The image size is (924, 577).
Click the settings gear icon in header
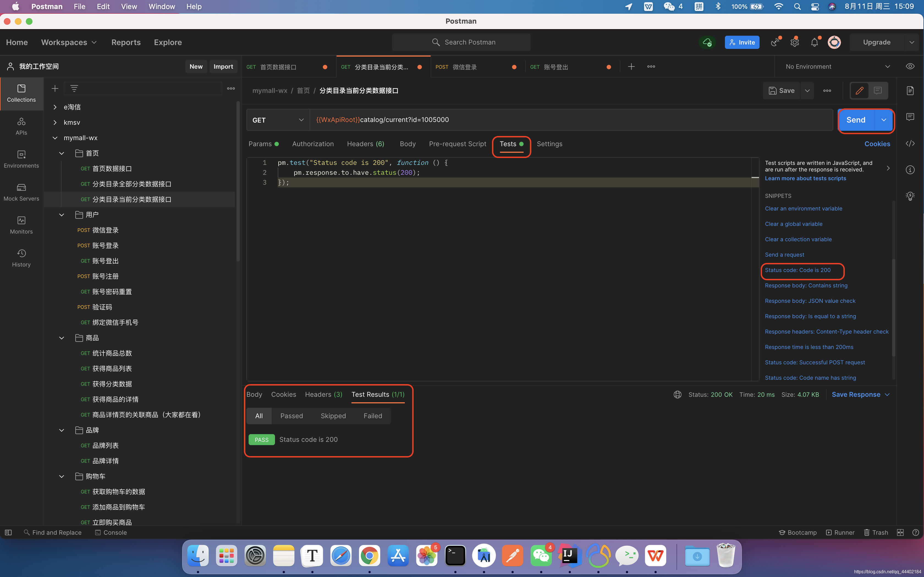click(794, 42)
